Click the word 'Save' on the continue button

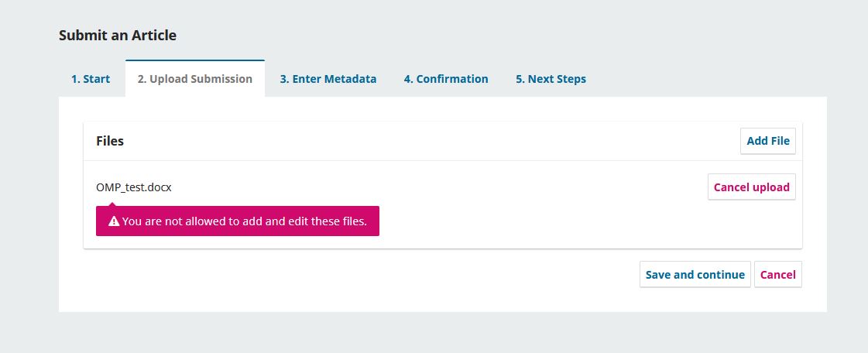(658, 275)
